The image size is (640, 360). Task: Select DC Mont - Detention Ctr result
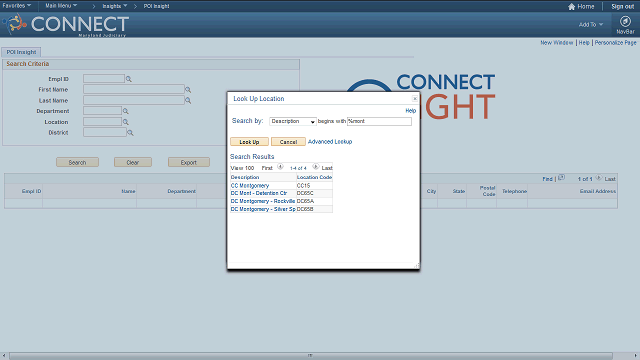click(259, 193)
